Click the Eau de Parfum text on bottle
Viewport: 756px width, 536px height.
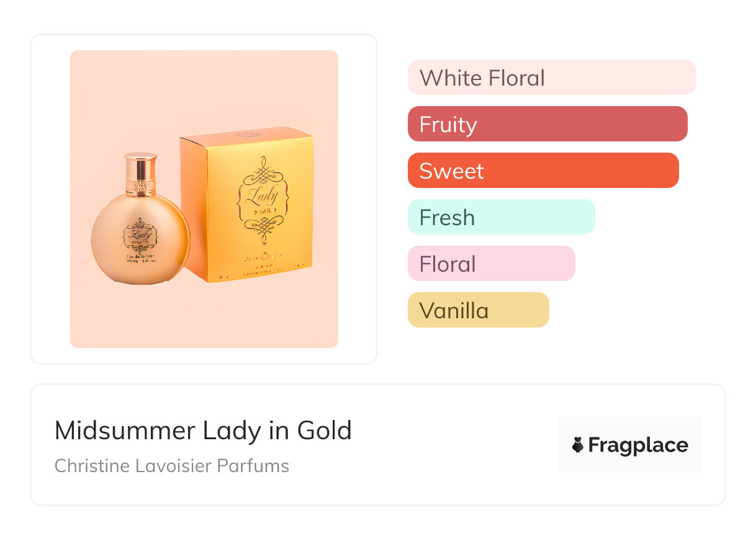[x=140, y=257]
